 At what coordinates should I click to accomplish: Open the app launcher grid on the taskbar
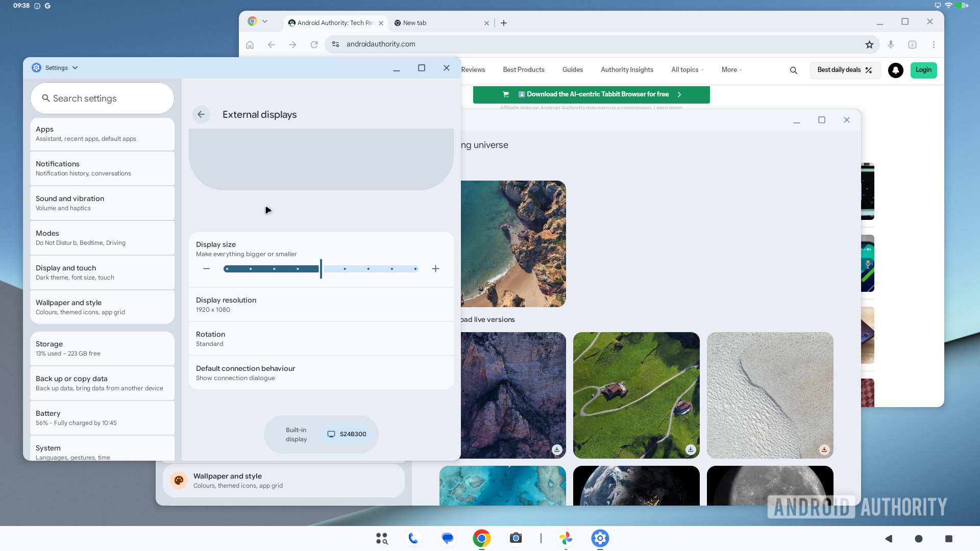(381, 538)
